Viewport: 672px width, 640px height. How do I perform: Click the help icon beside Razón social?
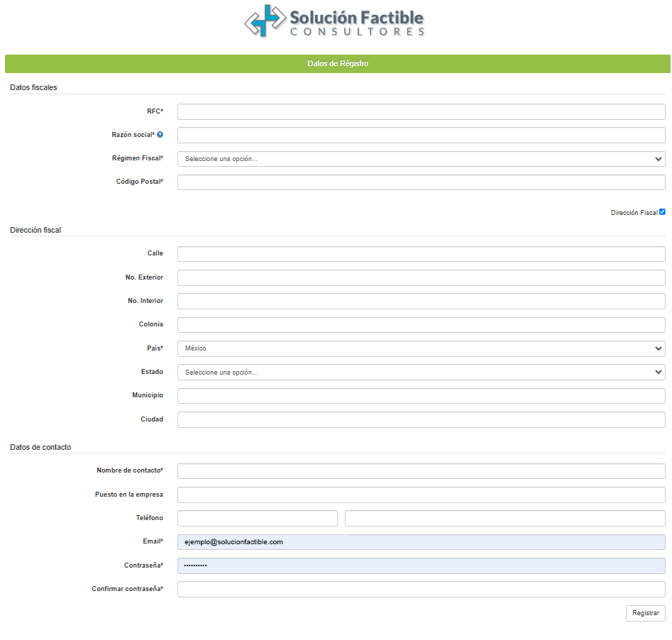click(x=160, y=135)
